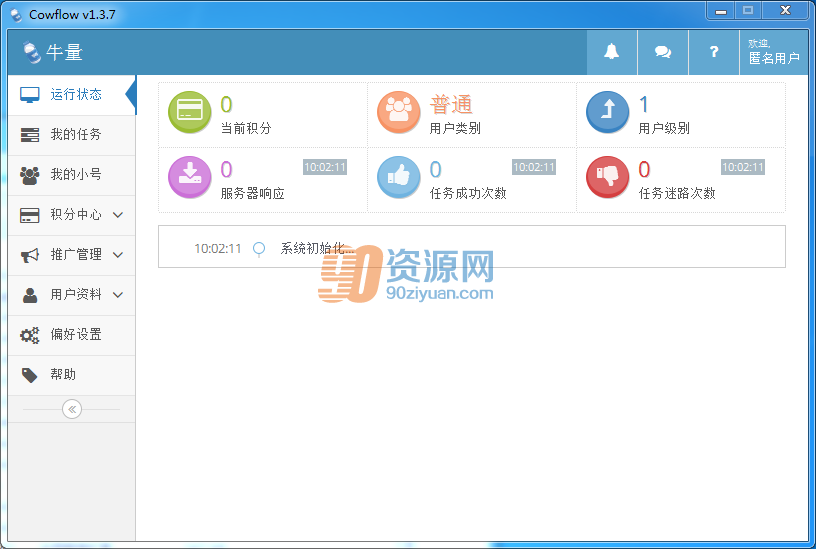Collapse the sidebar with double-arrow button
816x549 pixels.
point(72,409)
